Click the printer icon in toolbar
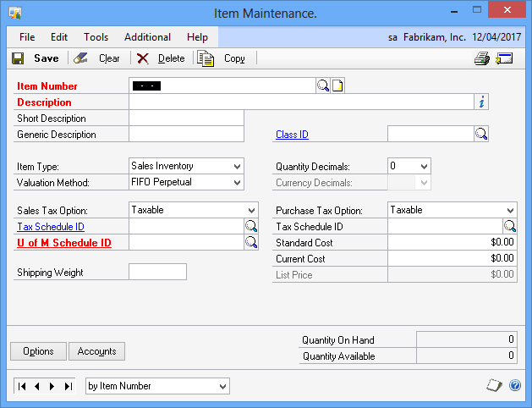Viewport: 532px width, 408px height. pos(482,58)
